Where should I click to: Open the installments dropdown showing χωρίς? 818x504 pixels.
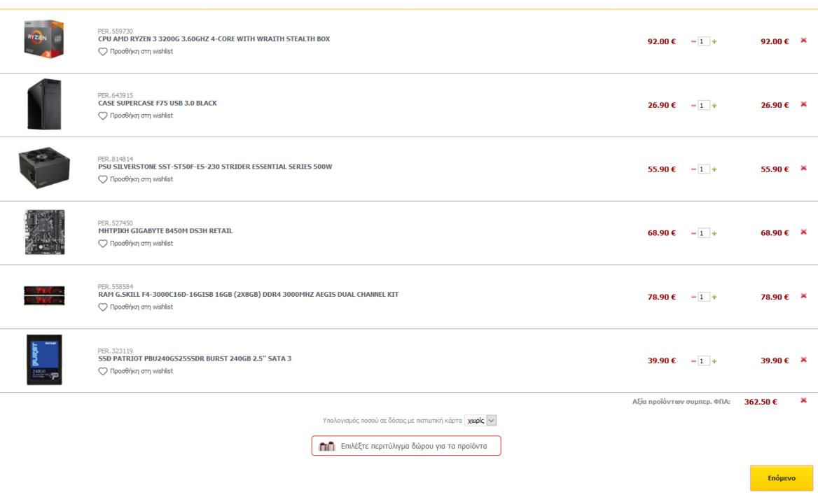[x=480, y=420]
